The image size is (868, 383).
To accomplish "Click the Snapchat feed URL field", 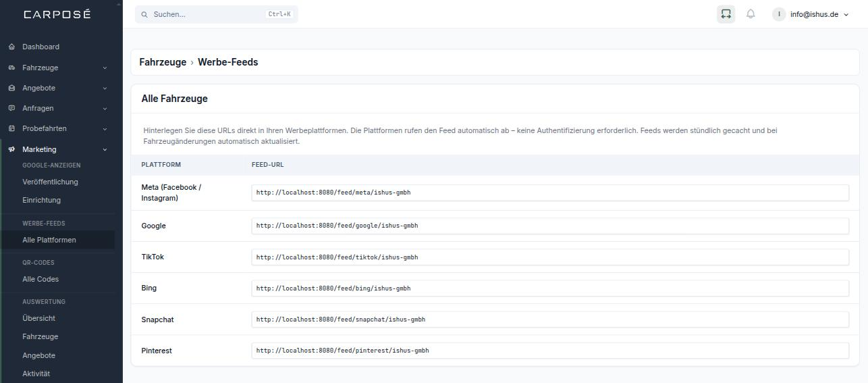I will coord(550,320).
